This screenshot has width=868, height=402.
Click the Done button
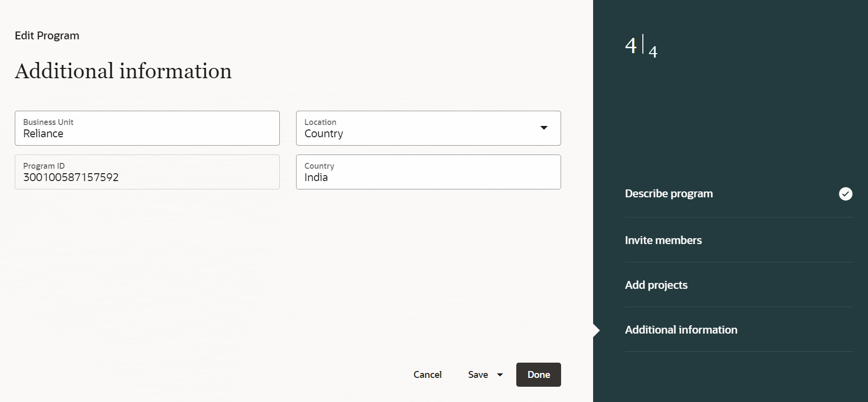pos(538,374)
